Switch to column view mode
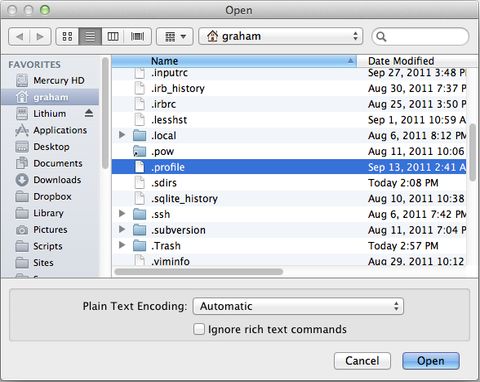Image resolution: width=480 pixels, height=382 pixels. (x=113, y=36)
